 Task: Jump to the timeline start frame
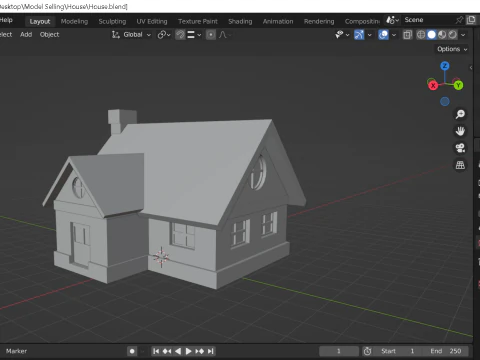(156, 351)
